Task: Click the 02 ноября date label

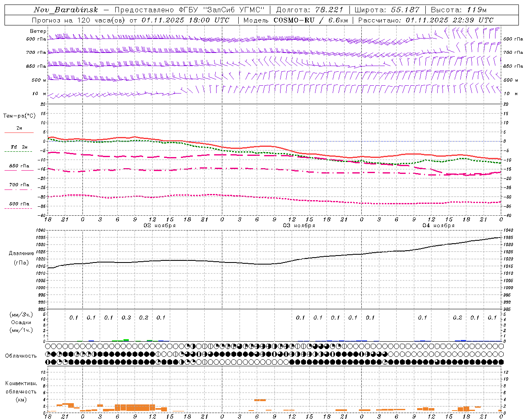Action: click(159, 226)
